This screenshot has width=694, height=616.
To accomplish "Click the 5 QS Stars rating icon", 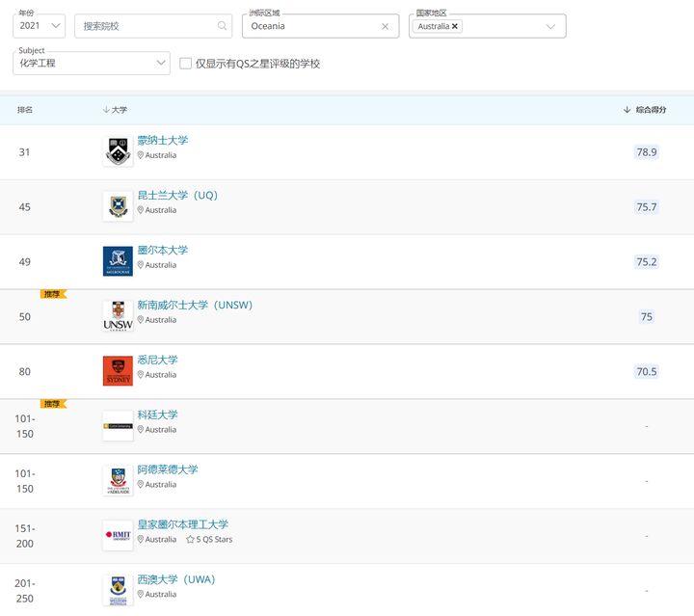I will pyautogui.click(x=190, y=540).
